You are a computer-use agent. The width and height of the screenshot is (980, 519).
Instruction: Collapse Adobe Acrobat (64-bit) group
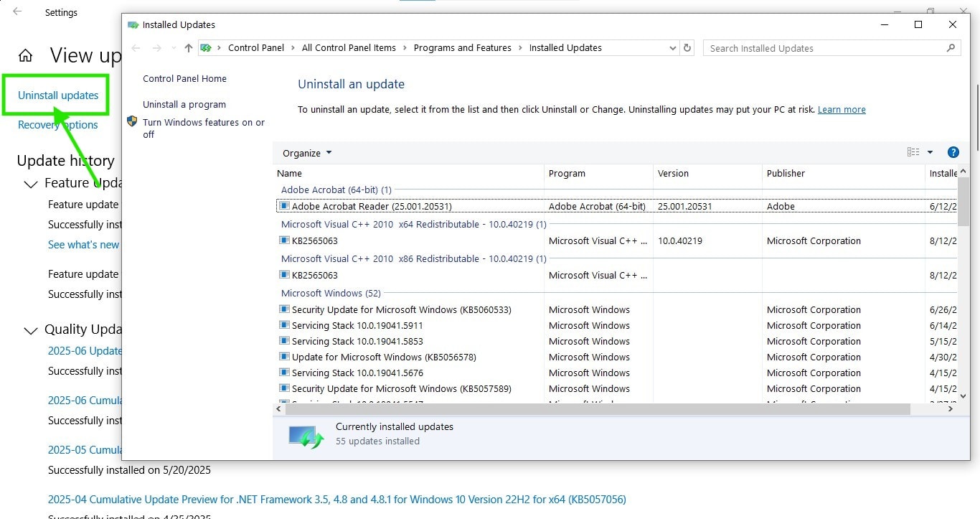pyautogui.click(x=336, y=190)
